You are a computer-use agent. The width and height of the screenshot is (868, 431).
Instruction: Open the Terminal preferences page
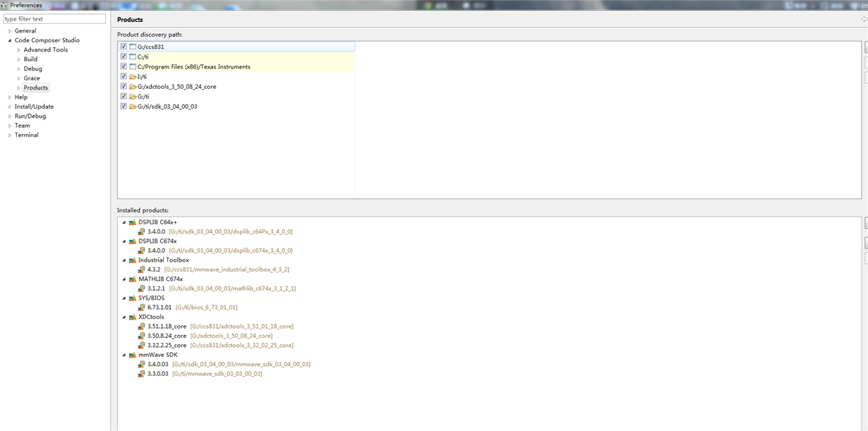click(27, 135)
